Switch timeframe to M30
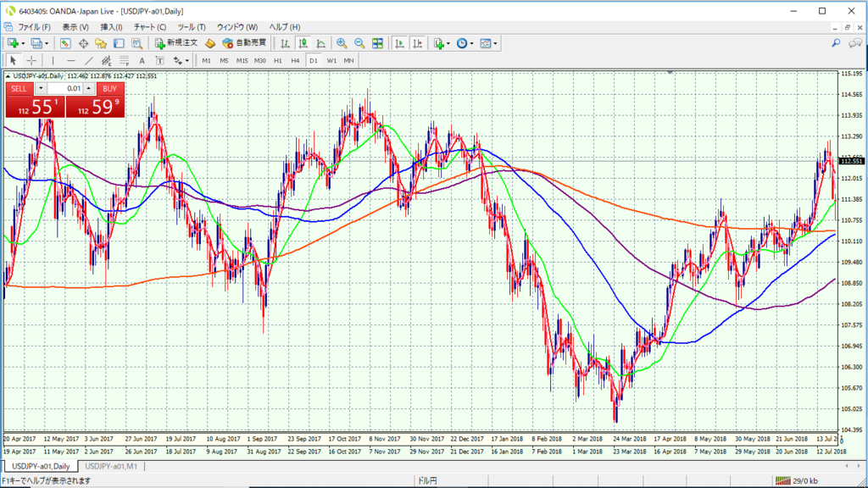This screenshot has width=868, height=488. tap(259, 60)
